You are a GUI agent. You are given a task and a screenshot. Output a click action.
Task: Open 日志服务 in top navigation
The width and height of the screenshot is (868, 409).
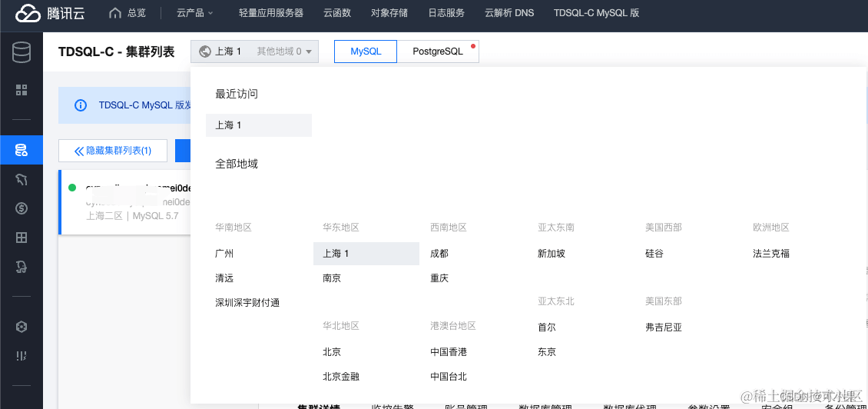pyautogui.click(x=446, y=13)
